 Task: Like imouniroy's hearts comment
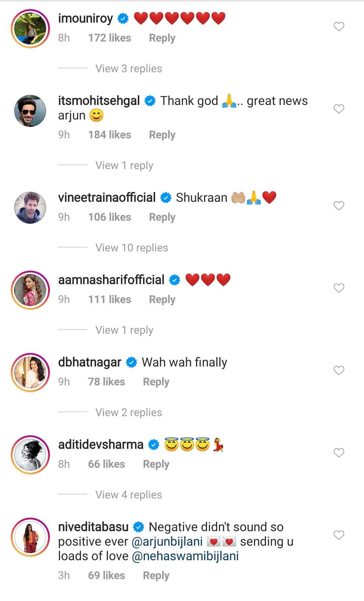point(339,26)
